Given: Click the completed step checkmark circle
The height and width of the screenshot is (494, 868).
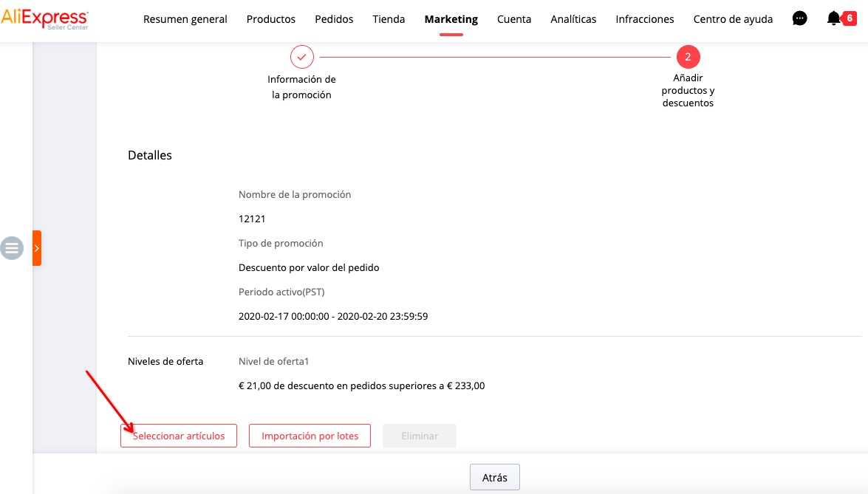Looking at the screenshot, I should (x=301, y=56).
